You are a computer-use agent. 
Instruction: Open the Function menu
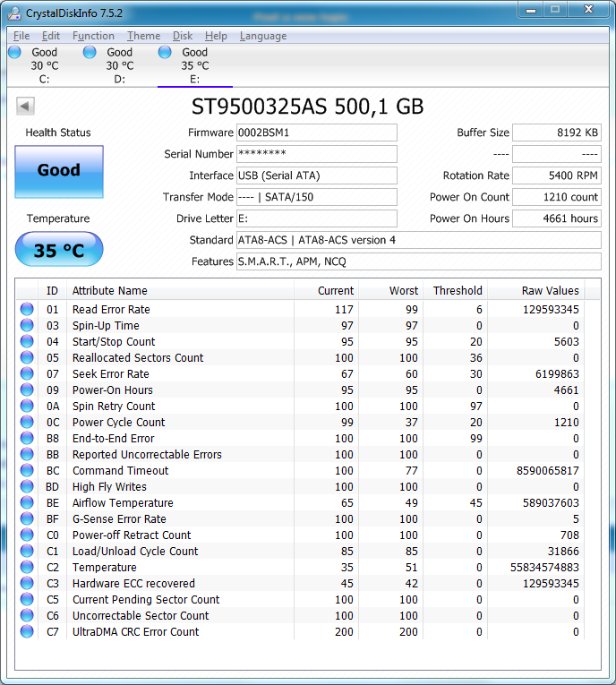click(93, 36)
